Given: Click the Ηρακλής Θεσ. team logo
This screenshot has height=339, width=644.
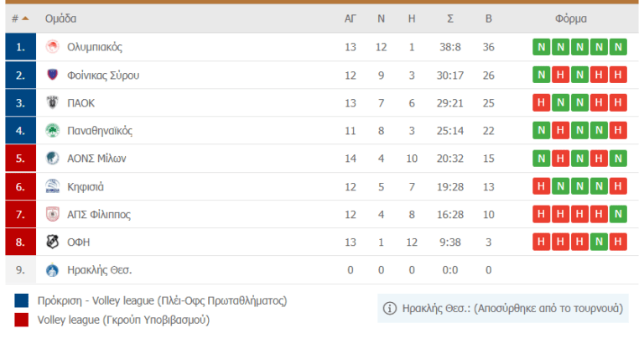Looking at the screenshot, I should (53, 270).
